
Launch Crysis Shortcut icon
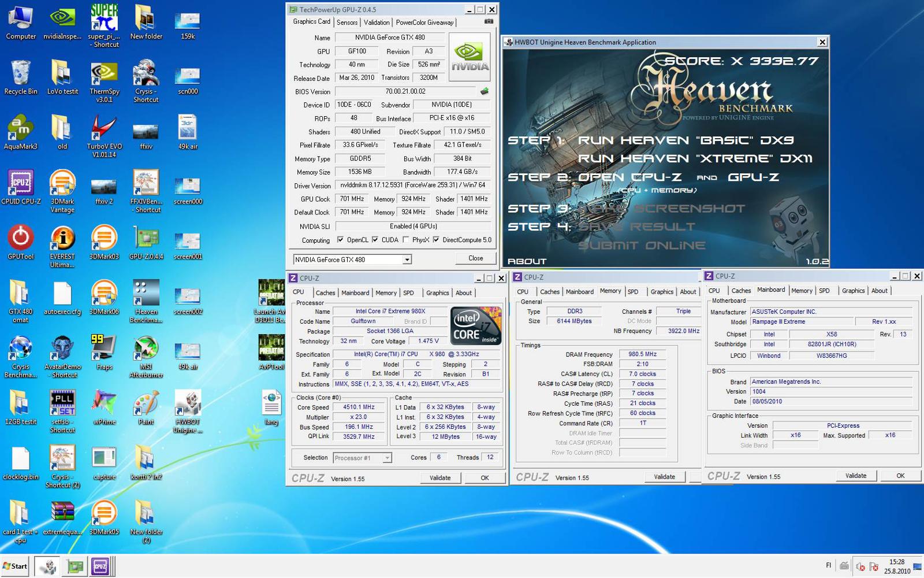click(x=146, y=81)
